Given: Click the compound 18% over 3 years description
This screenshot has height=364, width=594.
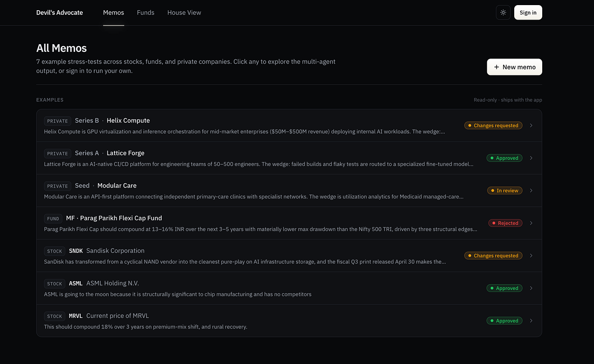Looking at the screenshot, I should [146, 327].
